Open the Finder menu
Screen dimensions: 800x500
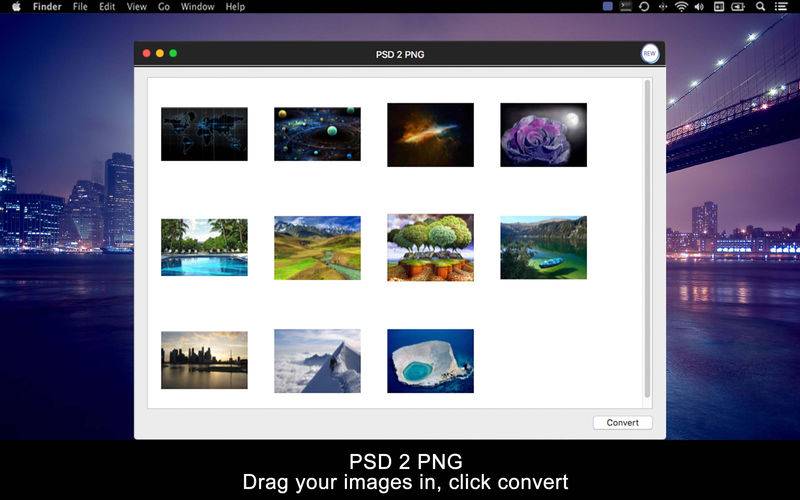(x=47, y=7)
